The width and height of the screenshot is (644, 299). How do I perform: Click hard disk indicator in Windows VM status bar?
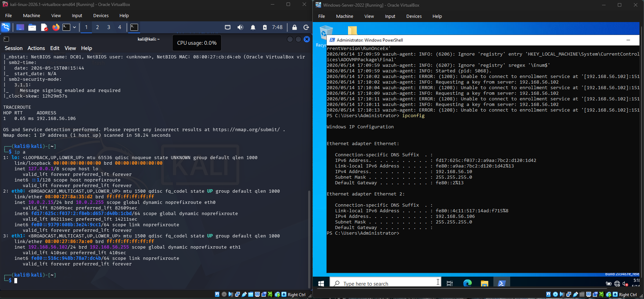pyautogui.click(x=548, y=294)
